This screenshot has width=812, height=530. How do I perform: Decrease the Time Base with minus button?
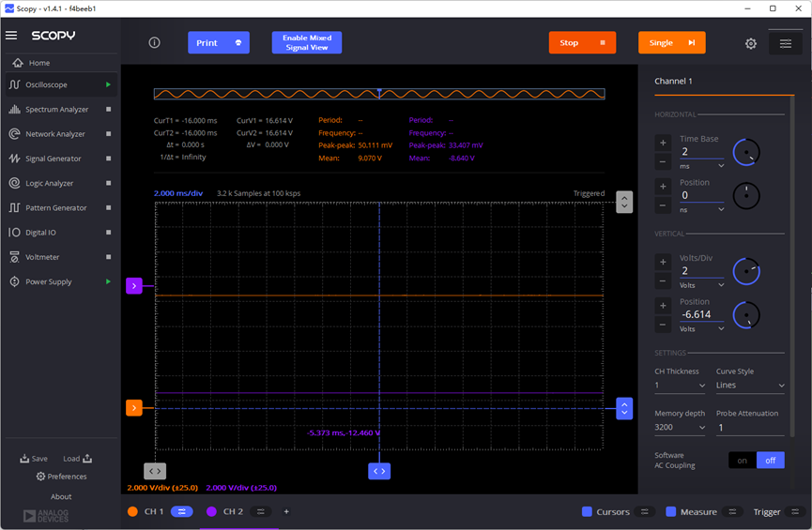pos(663,161)
